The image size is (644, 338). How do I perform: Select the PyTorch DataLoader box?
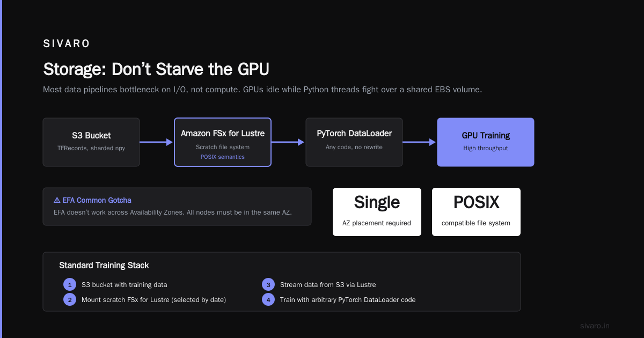pos(354,142)
